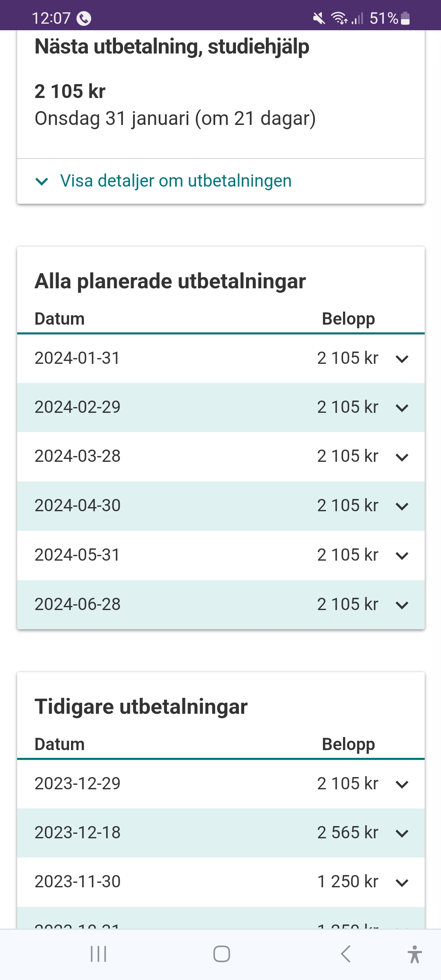The height and width of the screenshot is (980, 441).
Task: Show details of 2 565 kr payment
Action: point(402,833)
